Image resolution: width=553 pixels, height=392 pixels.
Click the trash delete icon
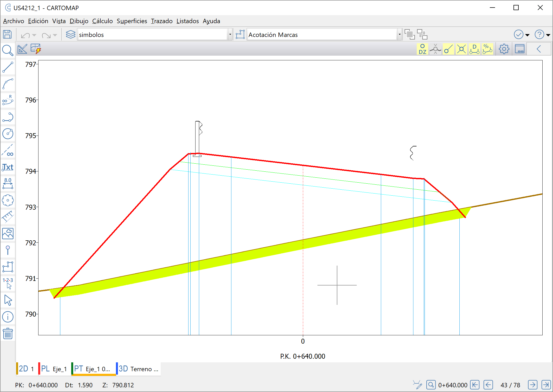click(x=8, y=333)
